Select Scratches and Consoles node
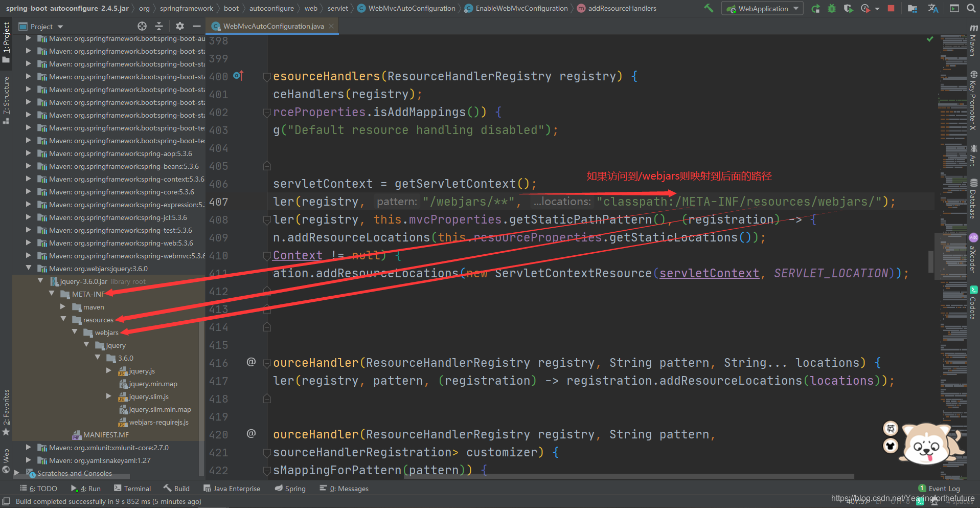Screen dimensions: 980x508 (x=74, y=473)
